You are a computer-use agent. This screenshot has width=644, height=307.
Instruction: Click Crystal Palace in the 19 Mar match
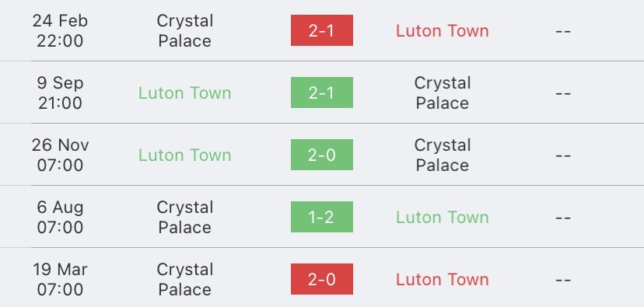185,280
